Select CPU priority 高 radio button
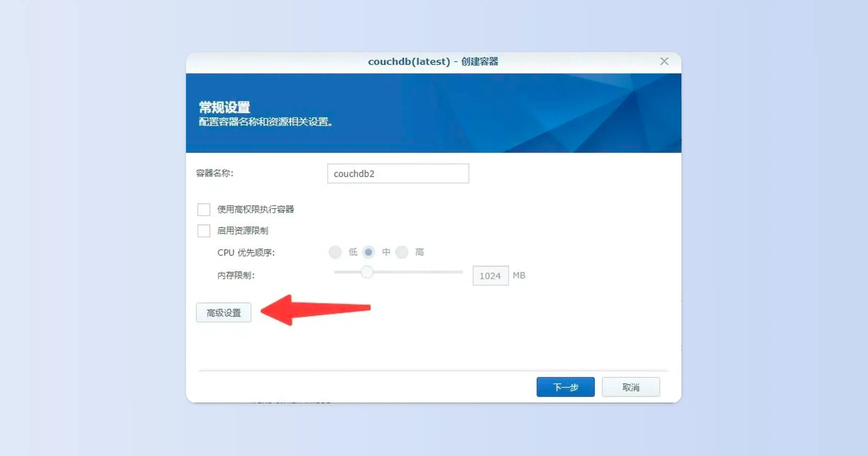This screenshot has height=456, width=868. click(402, 252)
